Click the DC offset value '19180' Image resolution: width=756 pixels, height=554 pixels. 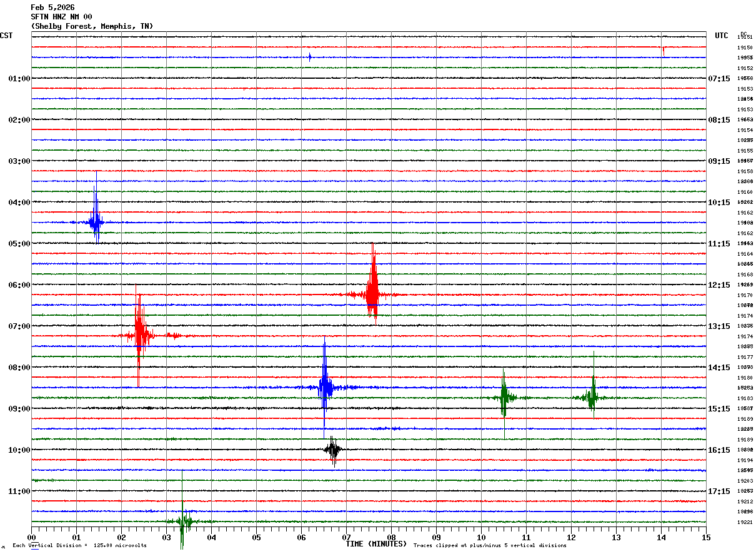click(745, 378)
